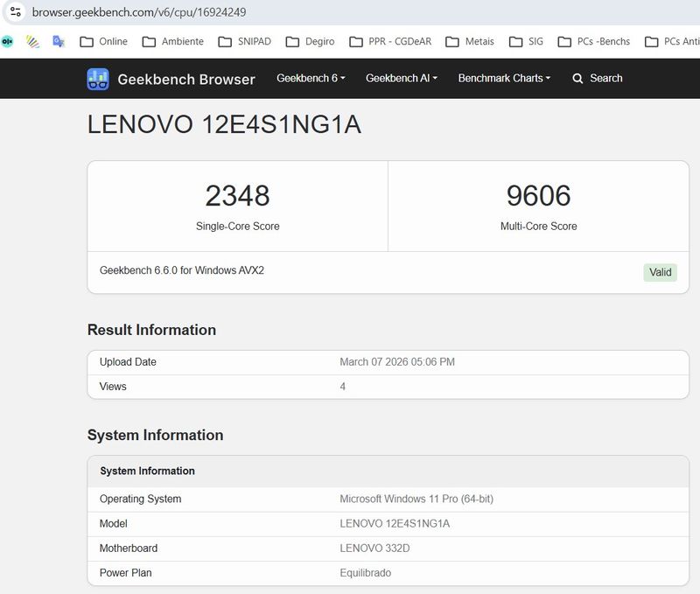Screen dimensions: 700x594
Task: Open the Google Translate bookmark icon
Action: coord(59,41)
